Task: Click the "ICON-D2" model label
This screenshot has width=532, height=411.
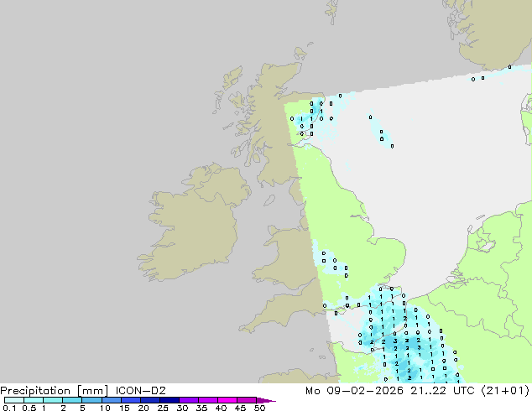Action: pos(140,391)
